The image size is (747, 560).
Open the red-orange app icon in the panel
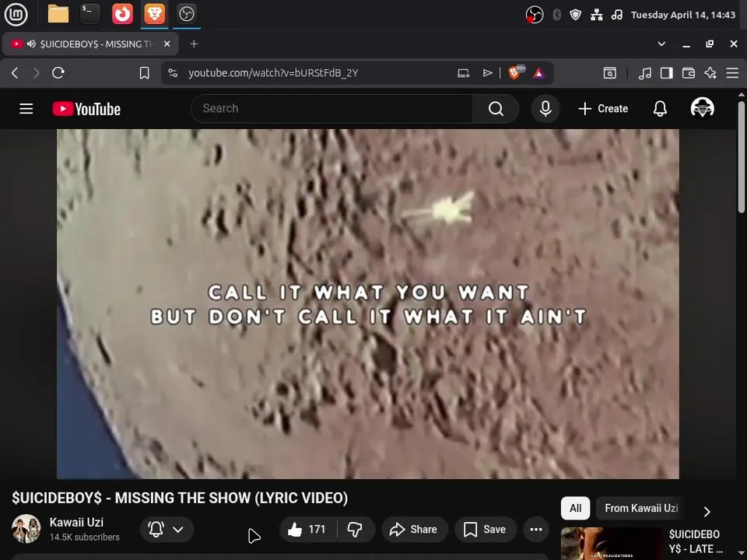pyautogui.click(x=122, y=14)
